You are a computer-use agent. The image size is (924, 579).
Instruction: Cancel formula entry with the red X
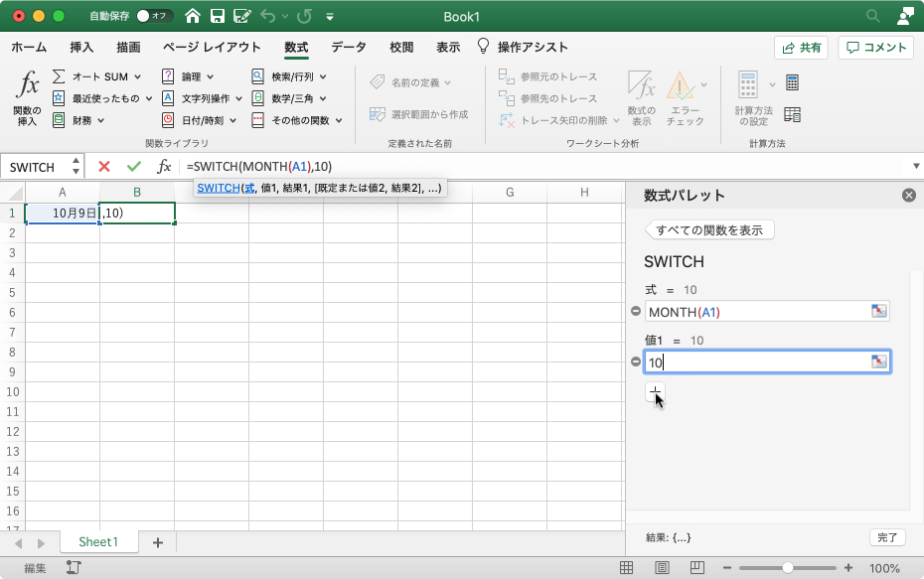(104, 167)
